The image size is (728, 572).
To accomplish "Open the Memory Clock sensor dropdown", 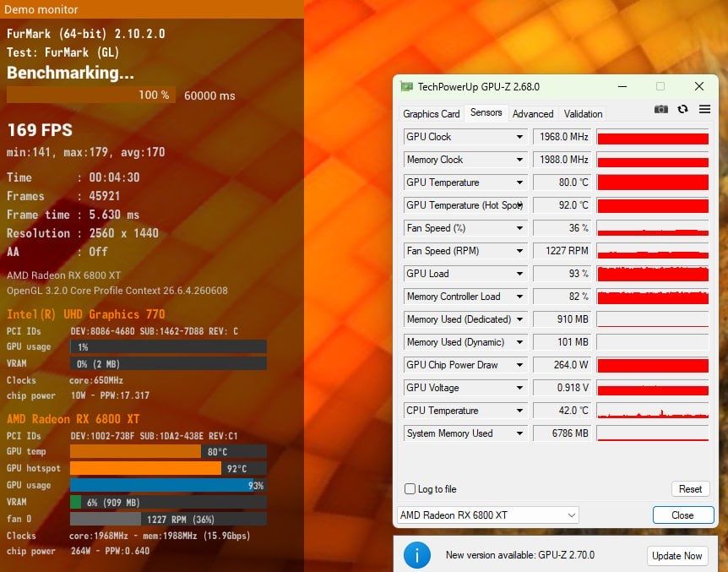I will click(x=519, y=160).
